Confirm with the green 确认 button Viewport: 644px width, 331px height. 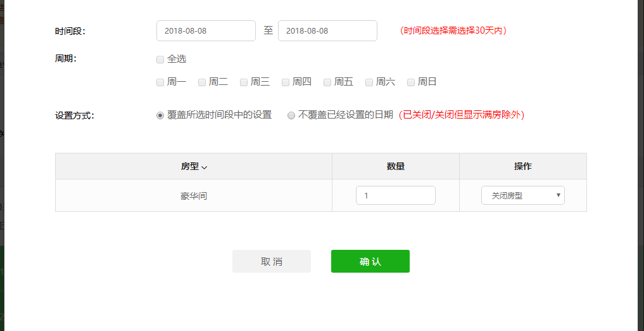click(x=370, y=261)
